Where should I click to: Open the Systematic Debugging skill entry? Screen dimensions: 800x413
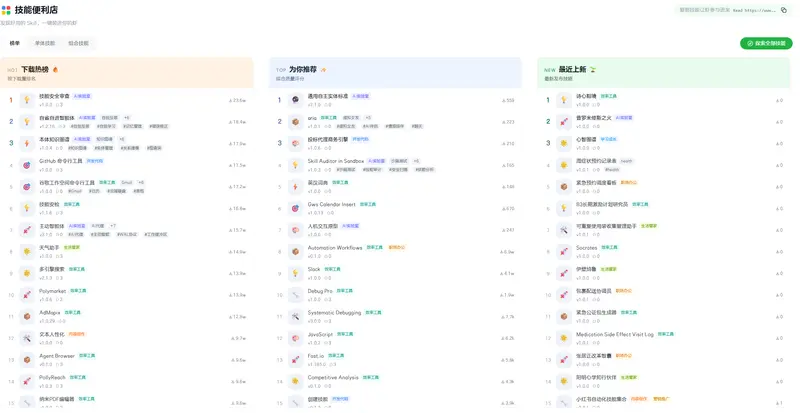point(395,317)
